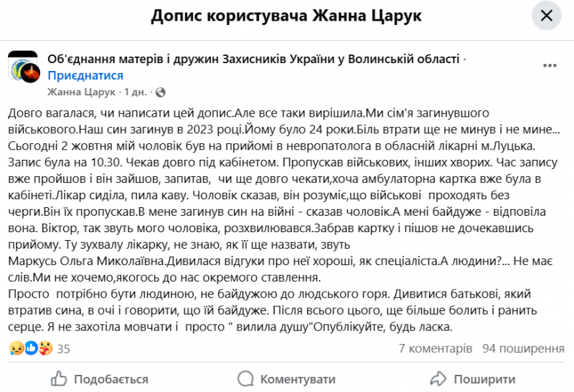Click the "1 дн." post timestamp
574x392 pixels.
click(137, 92)
